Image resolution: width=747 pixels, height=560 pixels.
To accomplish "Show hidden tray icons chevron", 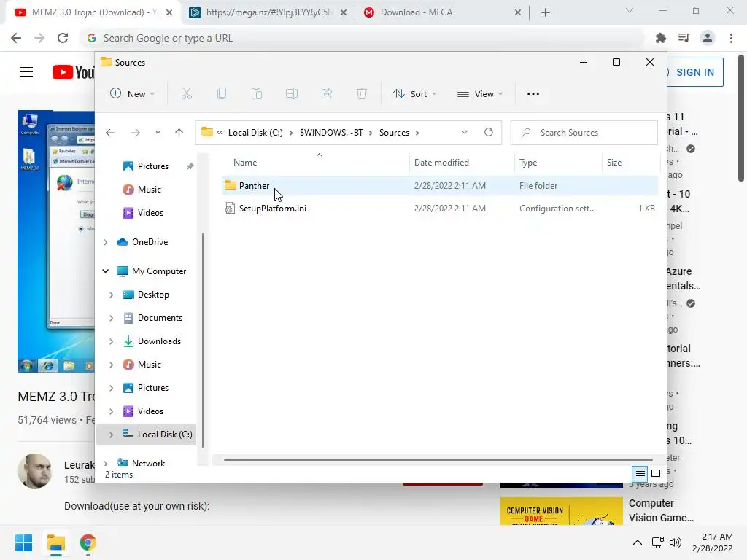I will [638, 542].
